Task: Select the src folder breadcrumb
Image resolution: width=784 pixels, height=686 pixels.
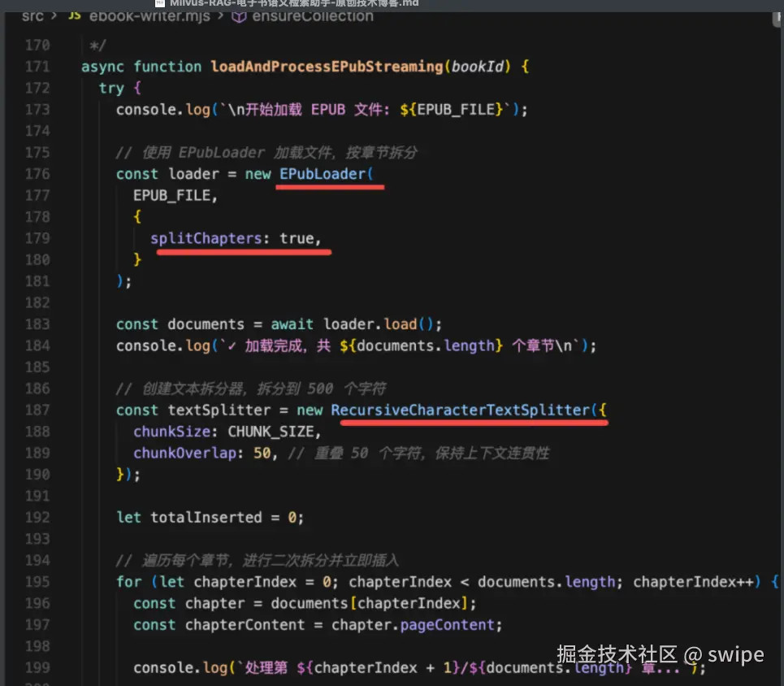Action: coord(32,16)
